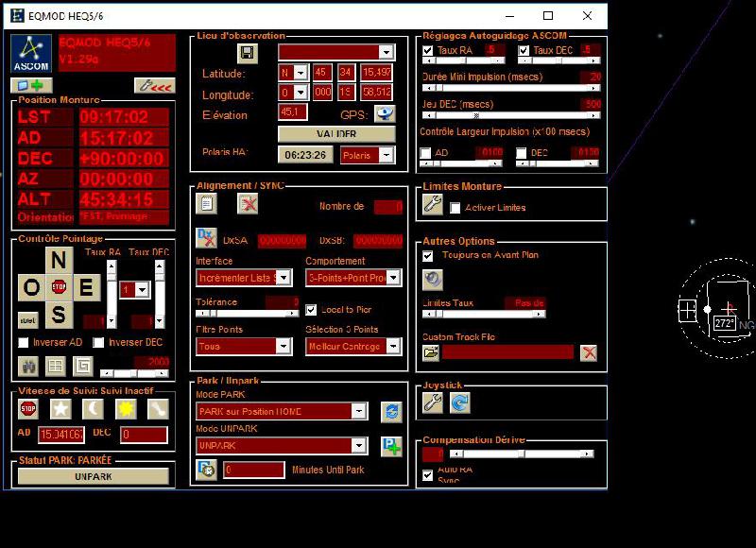The image size is (756, 548).
Task: Start lunar tracking moon icon
Action: (93, 409)
